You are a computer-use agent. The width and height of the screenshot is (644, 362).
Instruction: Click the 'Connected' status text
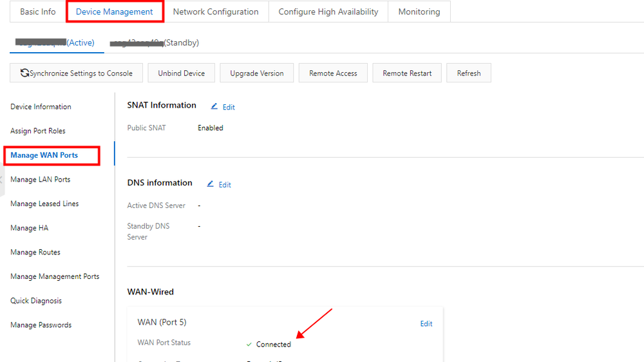(x=274, y=345)
